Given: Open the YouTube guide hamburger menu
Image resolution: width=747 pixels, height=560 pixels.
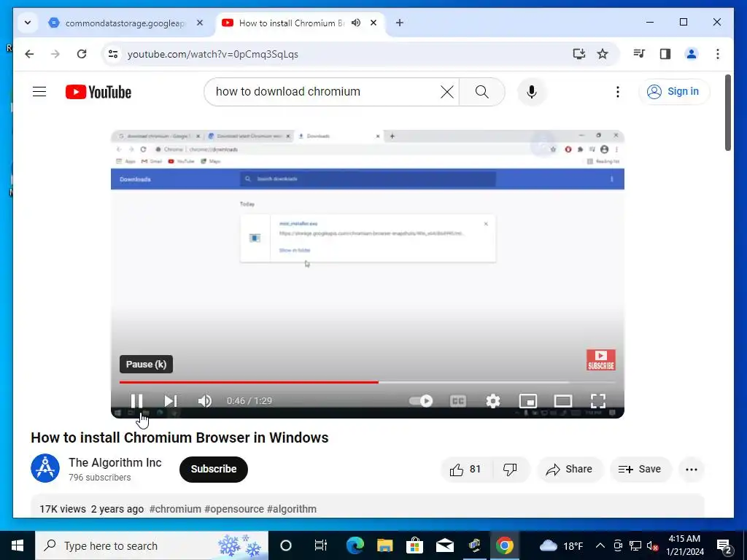Looking at the screenshot, I should pos(39,91).
